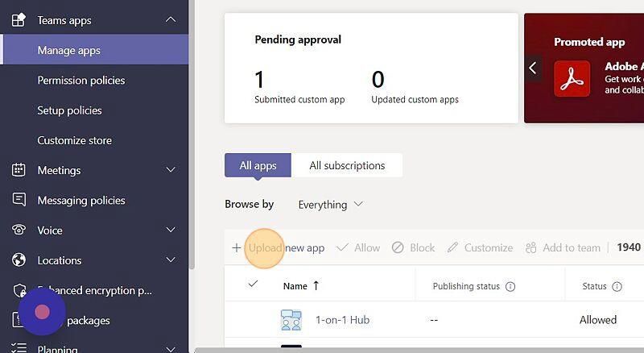The image size is (644, 353).
Task: Click the Planning checklist icon
Action: 19,348
